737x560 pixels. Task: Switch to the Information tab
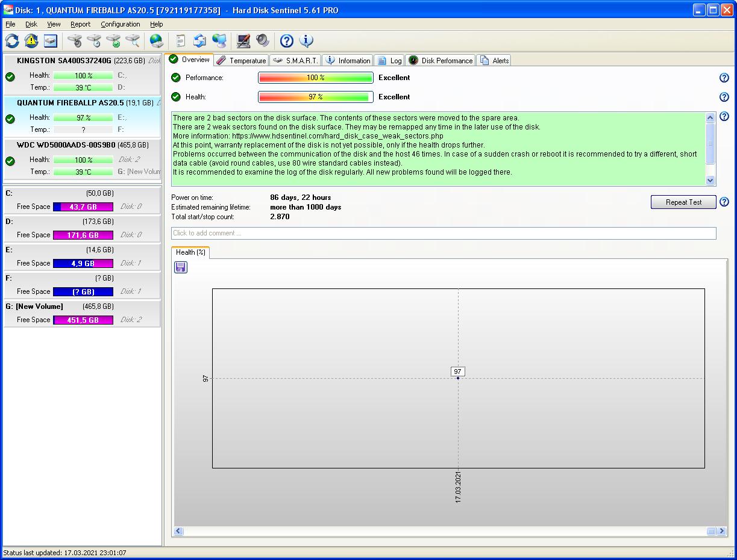(348, 61)
